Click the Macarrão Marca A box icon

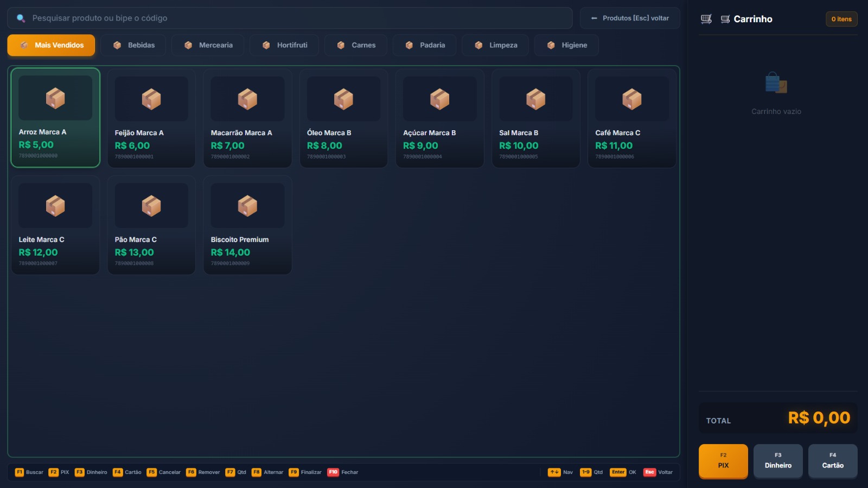click(247, 99)
